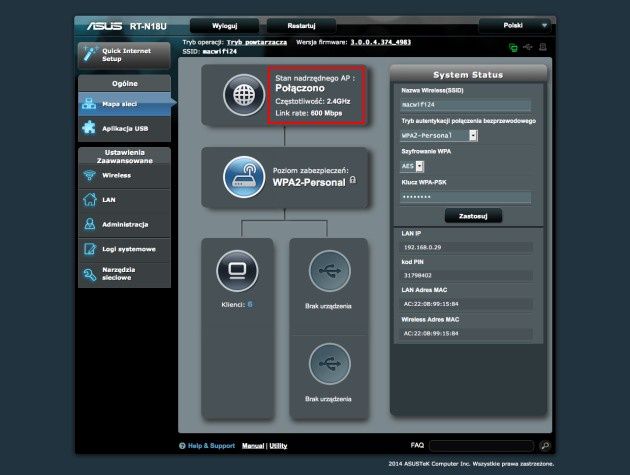
Task: Click the Quick Internet Setup button
Action: coord(125,55)
